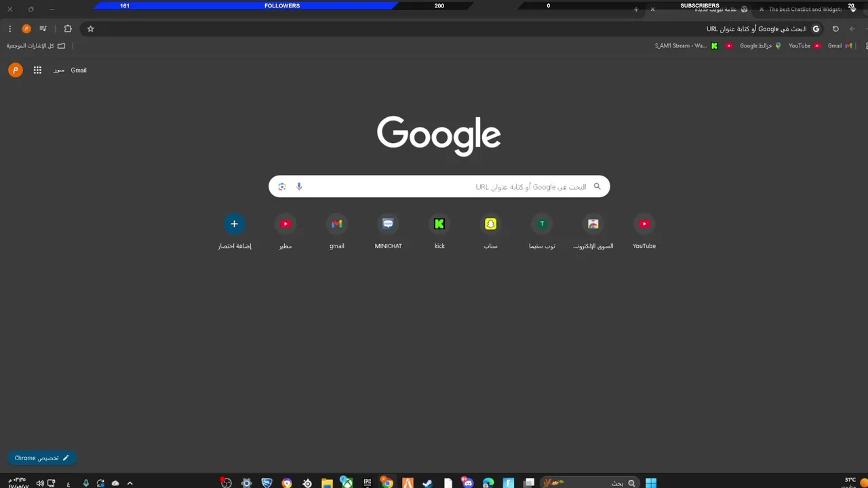
Task: Add a new shortcut with the plus tile
Action: point(234,232)
